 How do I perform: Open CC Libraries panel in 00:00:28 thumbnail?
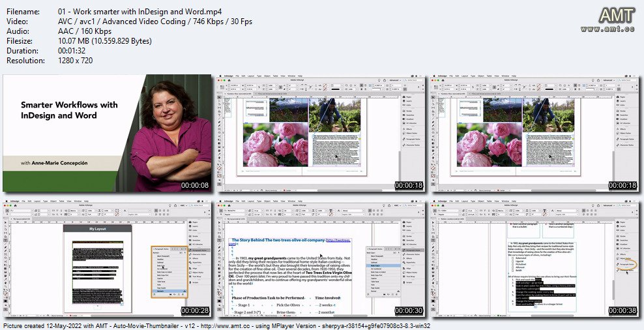(197, 244)
